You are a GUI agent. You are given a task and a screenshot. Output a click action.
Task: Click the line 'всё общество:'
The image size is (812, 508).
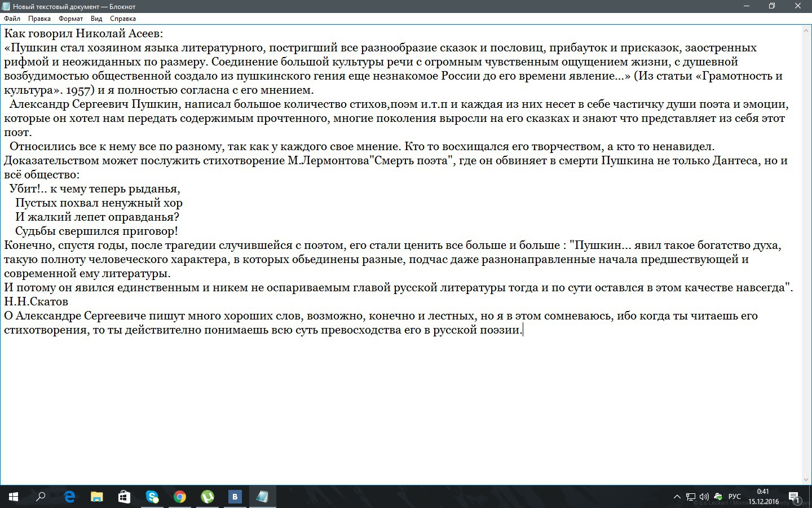(x=42, y=174)
